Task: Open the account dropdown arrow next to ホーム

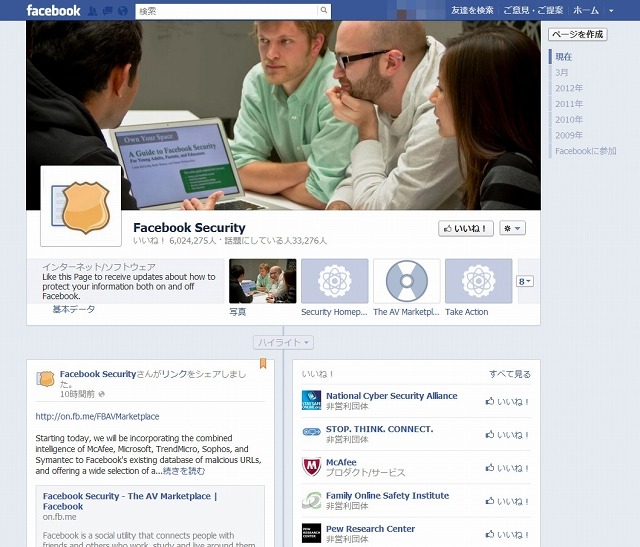Action: point(611,11)
